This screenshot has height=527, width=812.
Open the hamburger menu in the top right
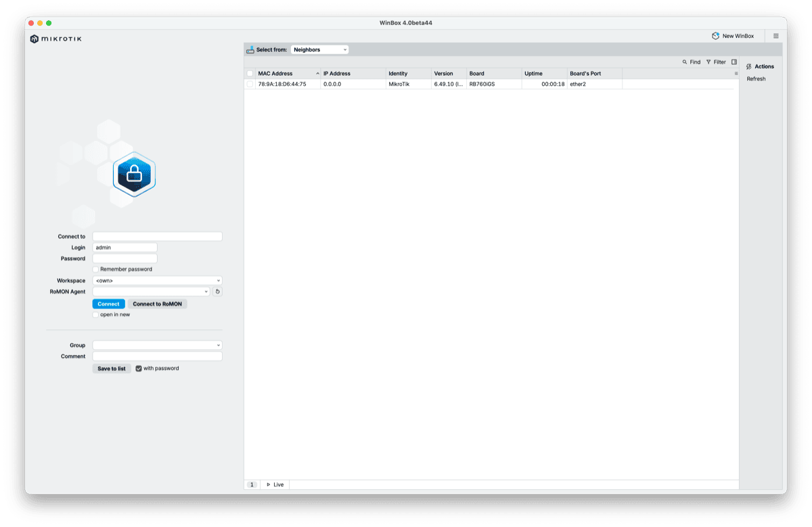[x=775, y=35]
